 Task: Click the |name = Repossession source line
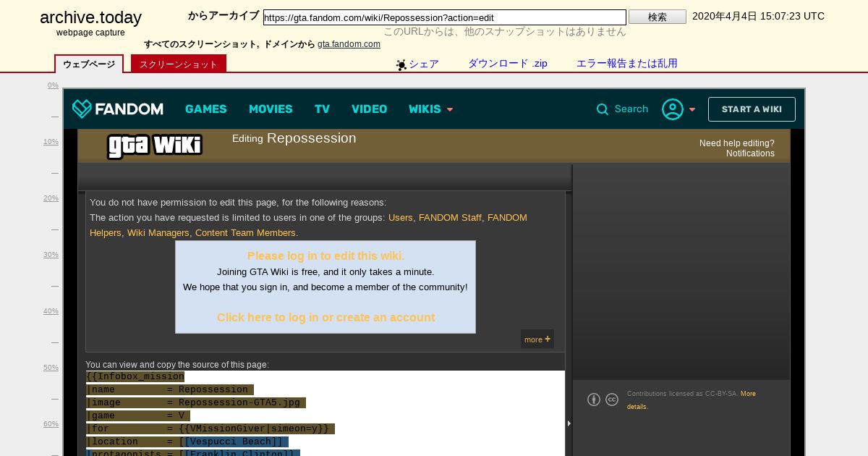pyautogui.click(x=170, y=389)
